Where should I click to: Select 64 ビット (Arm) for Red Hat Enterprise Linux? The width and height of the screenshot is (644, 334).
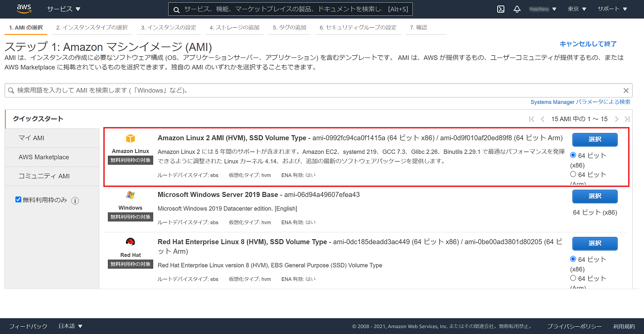(572, 278)
